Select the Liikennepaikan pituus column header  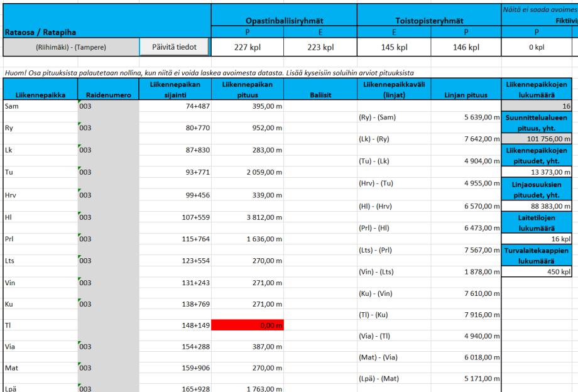(x=248, y=89)
